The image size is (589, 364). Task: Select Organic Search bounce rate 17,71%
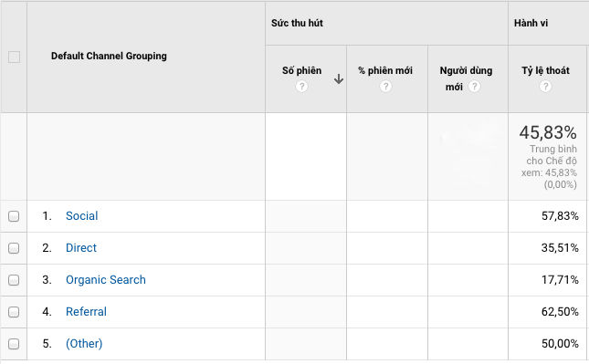pos(560,279)
